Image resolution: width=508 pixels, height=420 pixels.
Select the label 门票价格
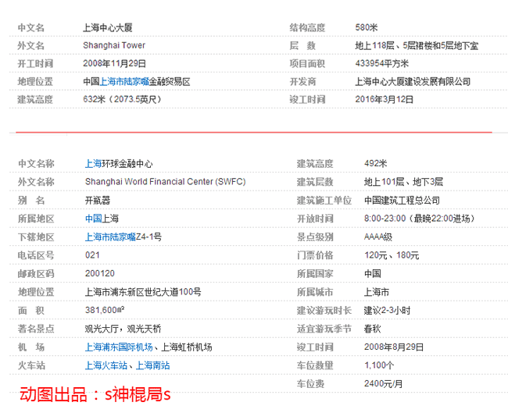(x=315, y=255)
